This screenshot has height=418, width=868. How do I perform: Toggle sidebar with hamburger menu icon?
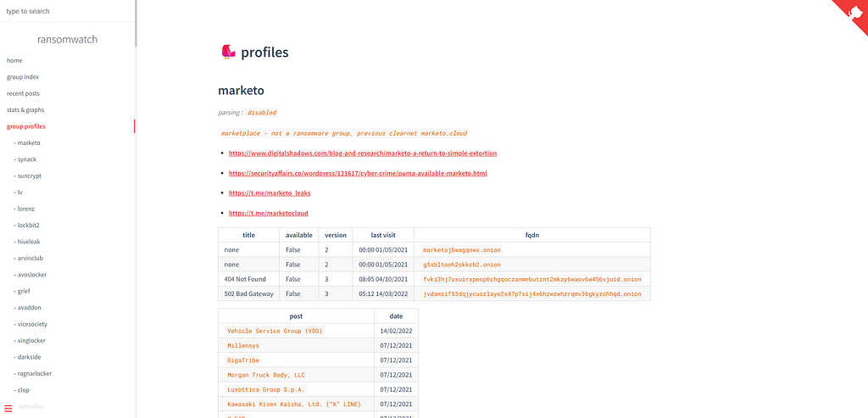[8, 408]
